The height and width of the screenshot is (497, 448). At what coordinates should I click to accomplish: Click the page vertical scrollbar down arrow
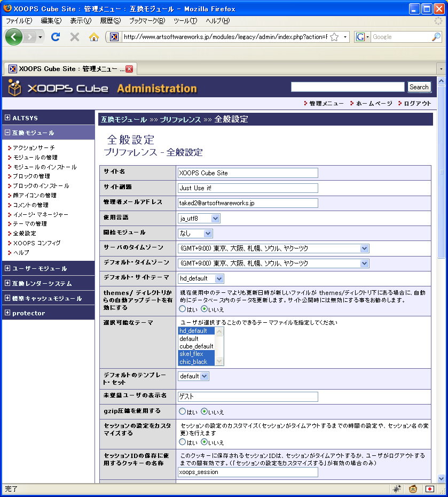tap(441, 478)
